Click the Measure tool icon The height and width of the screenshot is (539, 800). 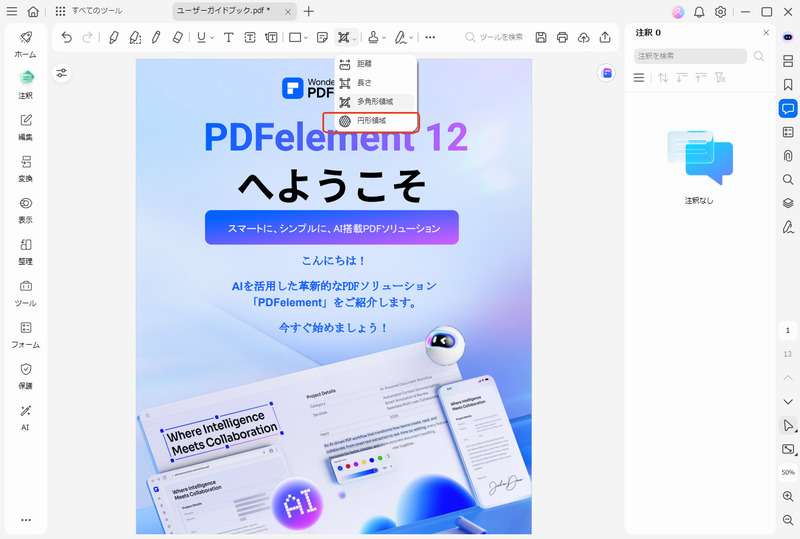coord(343,37)
